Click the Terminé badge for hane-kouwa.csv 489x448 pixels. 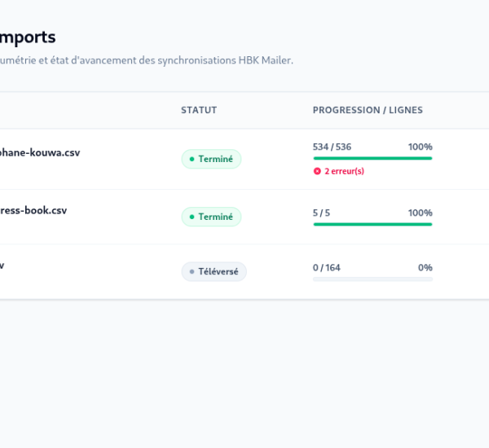click(x=211, y=159)
